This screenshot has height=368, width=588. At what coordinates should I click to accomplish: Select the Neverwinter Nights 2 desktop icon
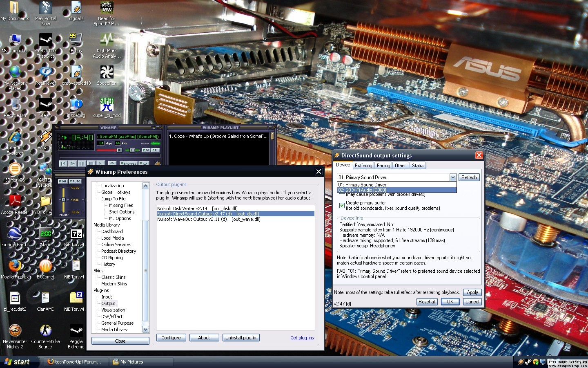click(15, 336)
